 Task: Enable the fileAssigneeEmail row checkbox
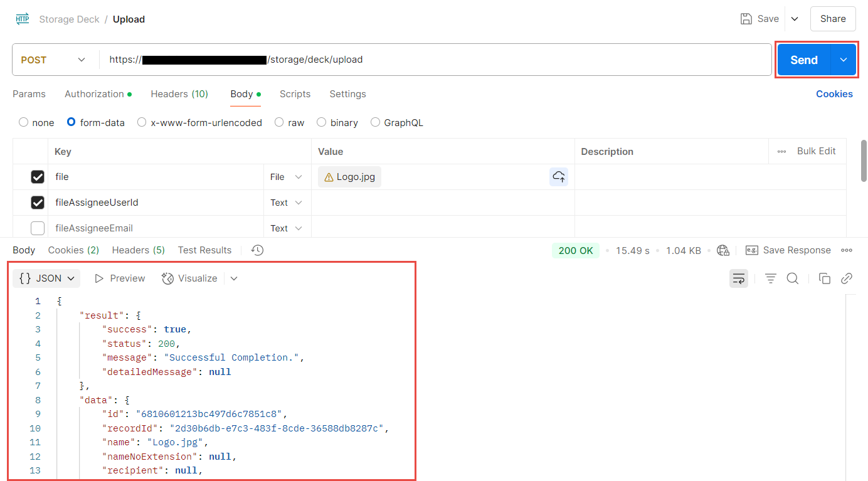tap(38, 228)
